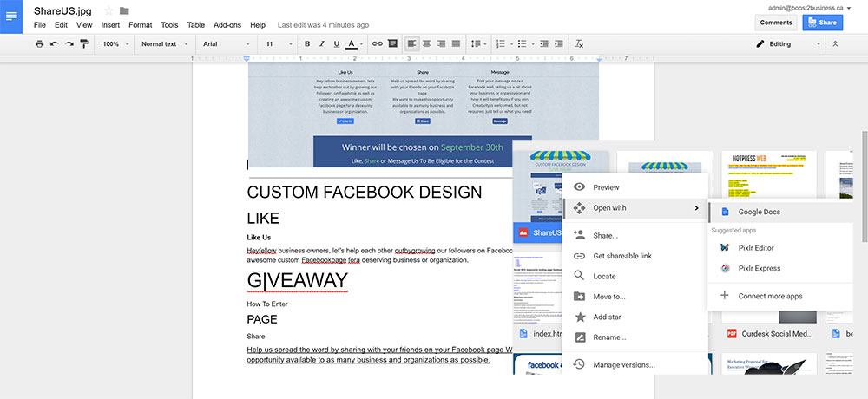This screenshot has width=868, height=399.
Task: Open the Normal text style dropdown
Action: (164, 43)
